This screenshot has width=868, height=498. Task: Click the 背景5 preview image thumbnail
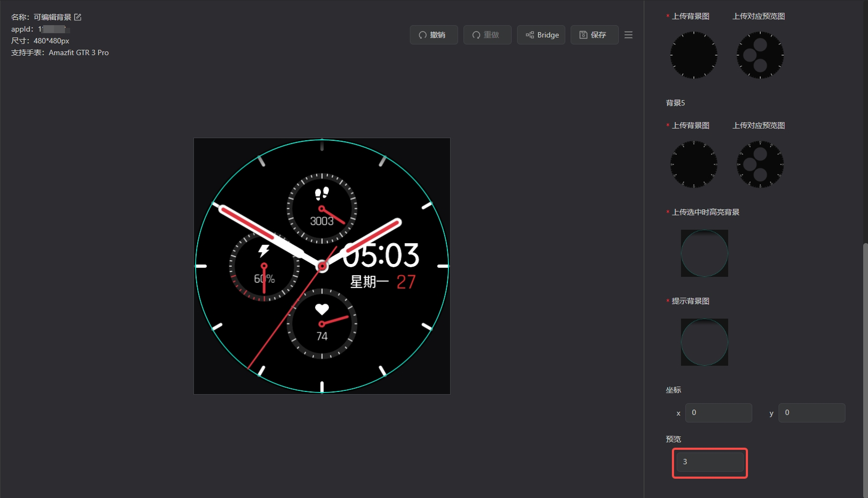[760, 164]
